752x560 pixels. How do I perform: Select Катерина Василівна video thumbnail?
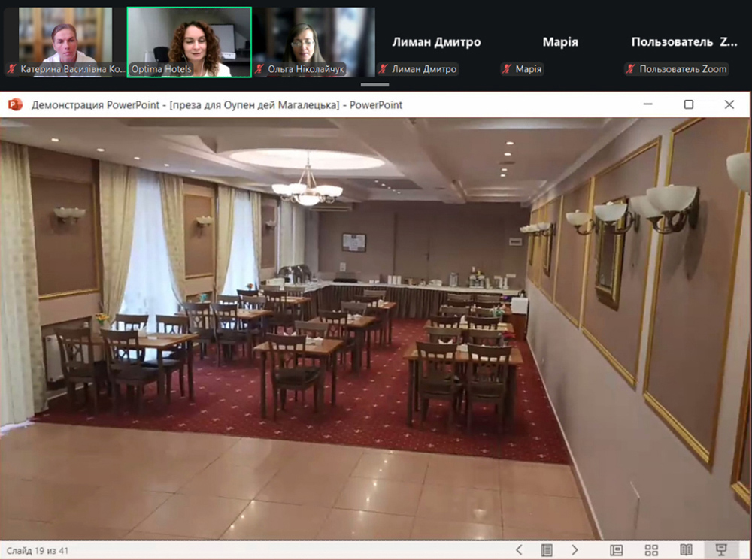[x=65, y=42]
